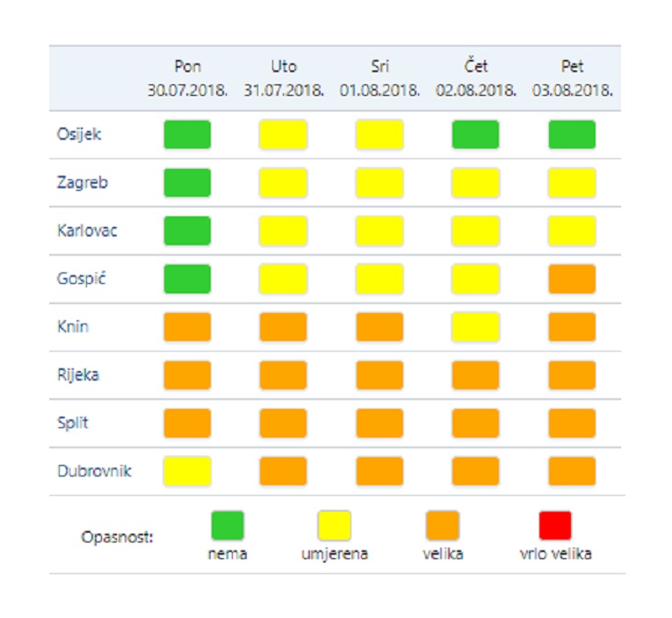Screen dimensions: 672x618
Task: Click the Pon 30.07.2018. column header
Action: coord(188,78)
